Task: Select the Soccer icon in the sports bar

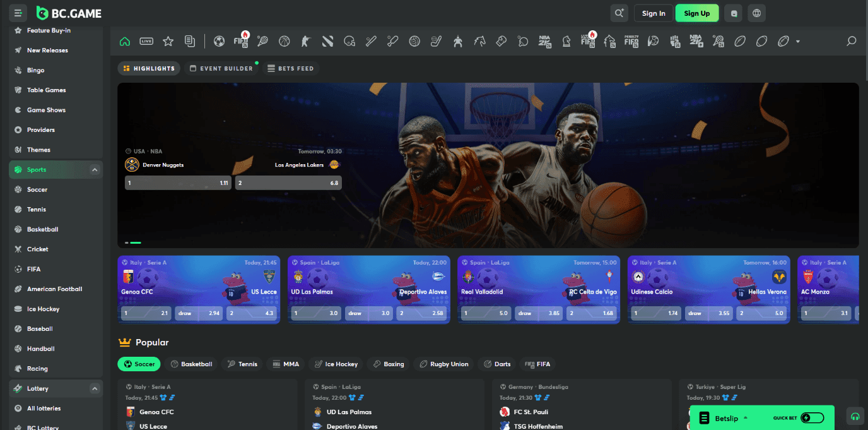Action: pos(219,41)
